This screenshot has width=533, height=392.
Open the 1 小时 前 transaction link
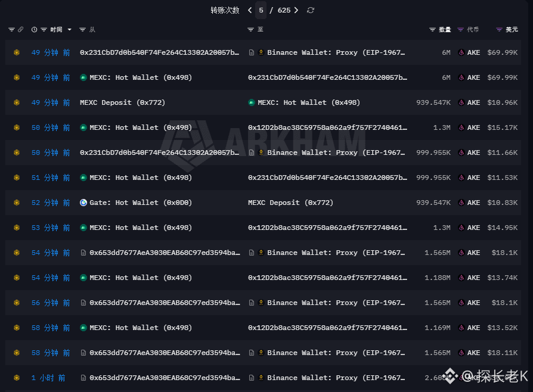pyautogui.click(x=48, y=378)
